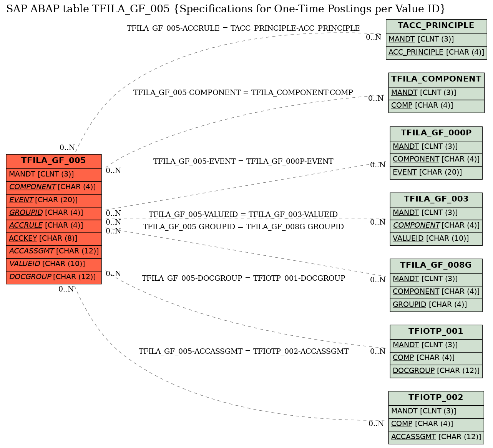
Task: Select EVENT field in TFILA_GF_000P table
Action: tap(436, 173)
